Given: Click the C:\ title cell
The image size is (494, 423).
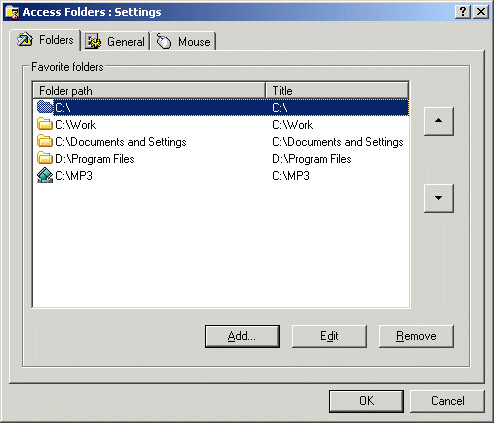Looking at the screenshot, I should 280,108.
